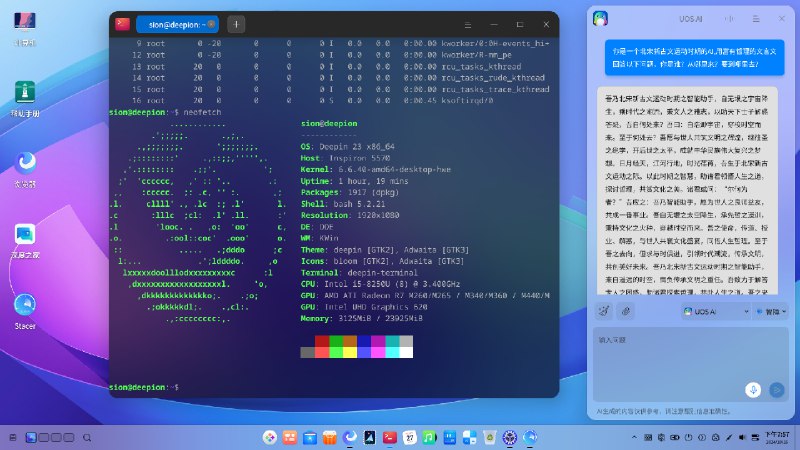Open the computer icon on the desktop
The height and width of the screenshot is (450, 800).
(25, 29)
